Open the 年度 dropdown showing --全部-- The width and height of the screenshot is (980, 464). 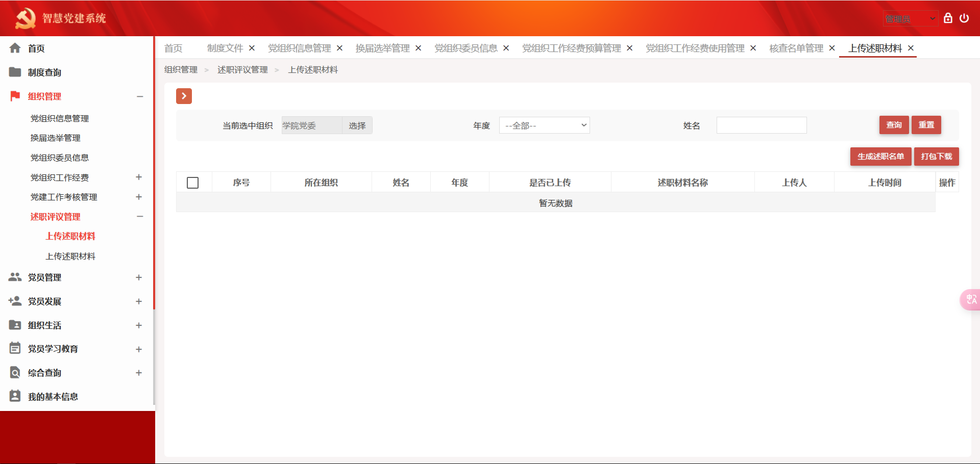(544, 125)
